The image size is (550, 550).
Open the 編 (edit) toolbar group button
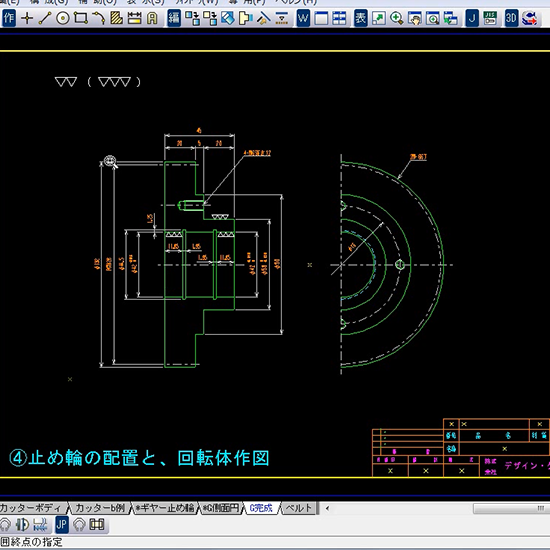point(174,18)
